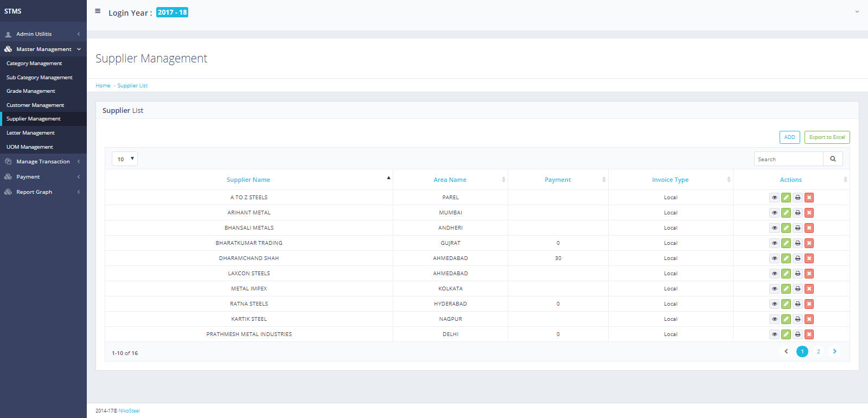Image resolution: width=868 pixels, height=418 pixels.
Task: Go to UOM Management menu item
Action: coord(30,147)
